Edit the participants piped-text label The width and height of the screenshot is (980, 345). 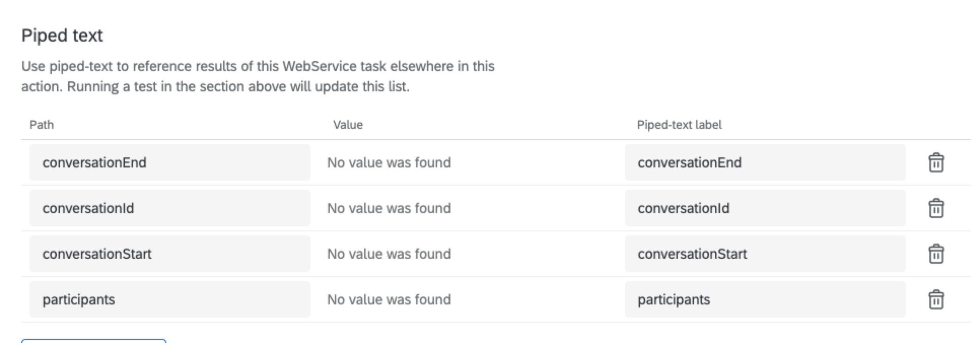766,299
